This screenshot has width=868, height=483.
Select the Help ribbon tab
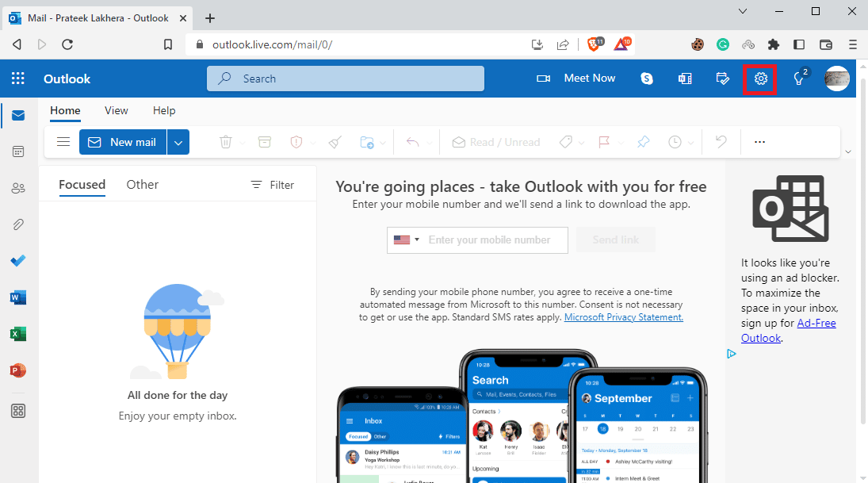(164, 111)
